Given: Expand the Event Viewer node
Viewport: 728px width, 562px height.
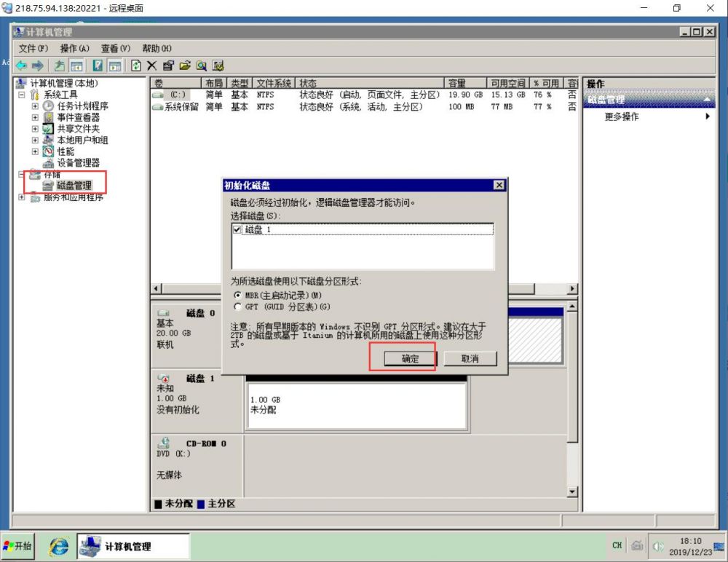Looking at the screenshot, I should 35,117.
